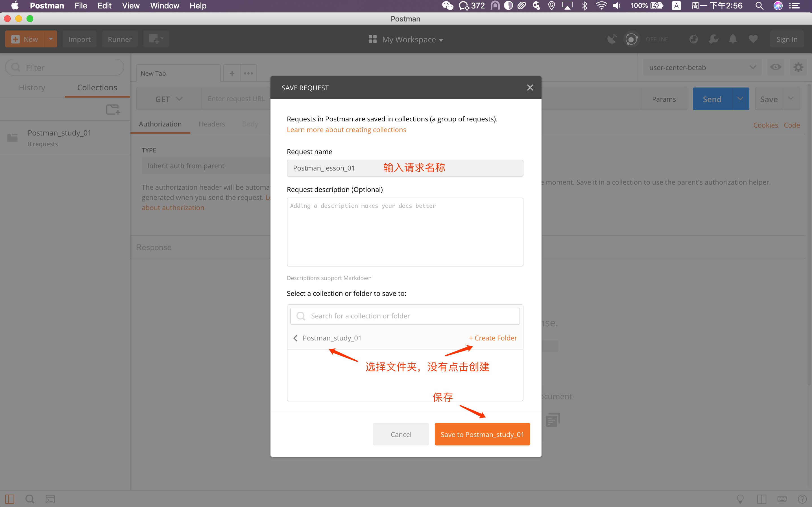Open the New button dropdown arrow
Screen dimensions: 812x507
coord(51,39)
